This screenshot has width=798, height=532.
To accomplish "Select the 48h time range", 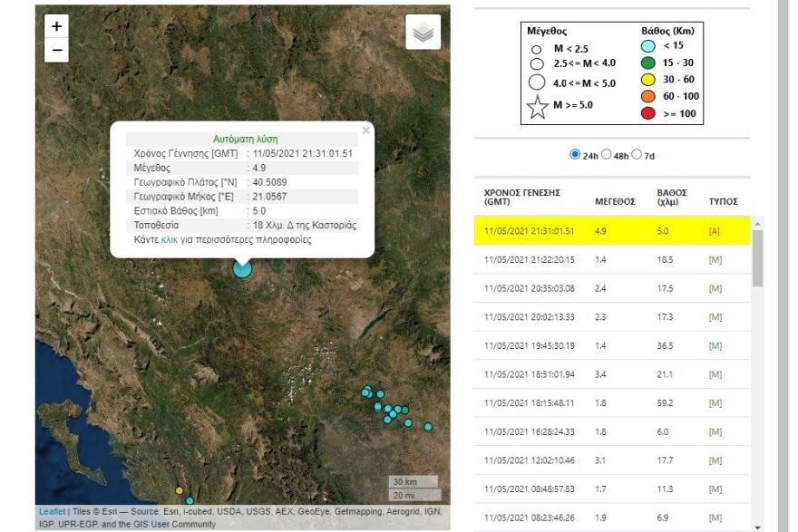I will click(607, 155).
